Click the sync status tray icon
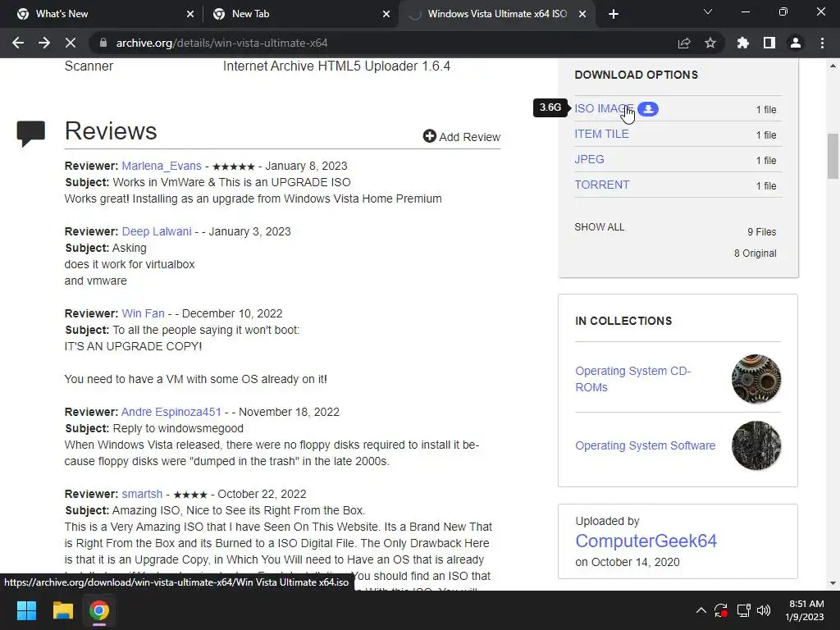Image resolution: width=840 pixels, height=630 pixels. 721,610
